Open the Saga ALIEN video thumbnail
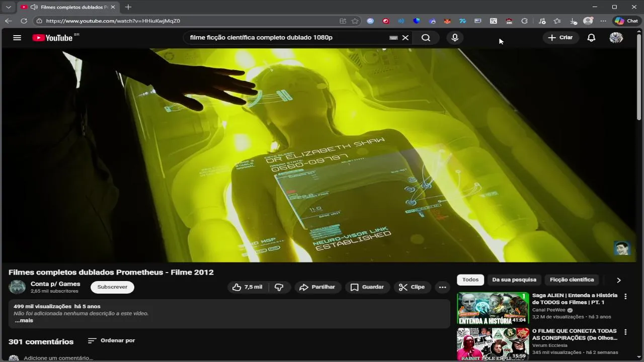644x362 pixels. 493,308
